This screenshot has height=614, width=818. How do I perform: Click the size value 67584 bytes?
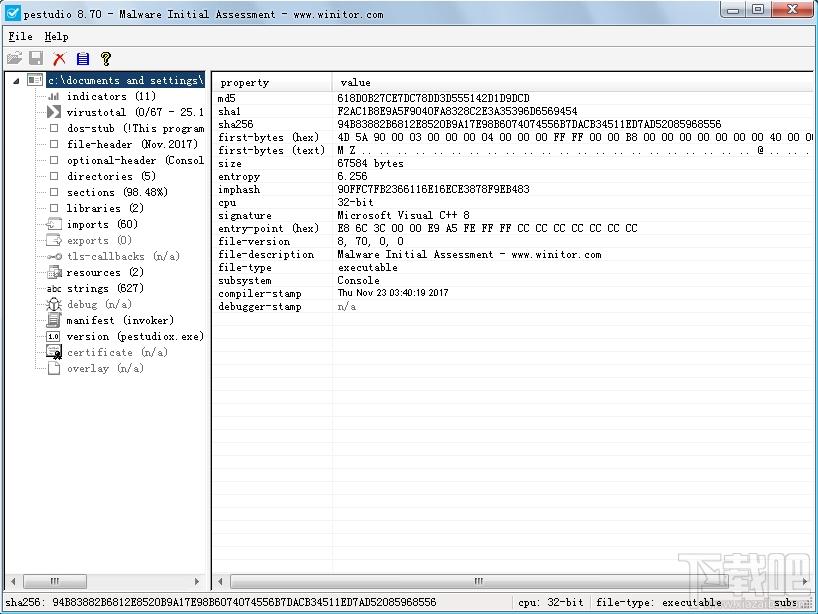(370, 163)
